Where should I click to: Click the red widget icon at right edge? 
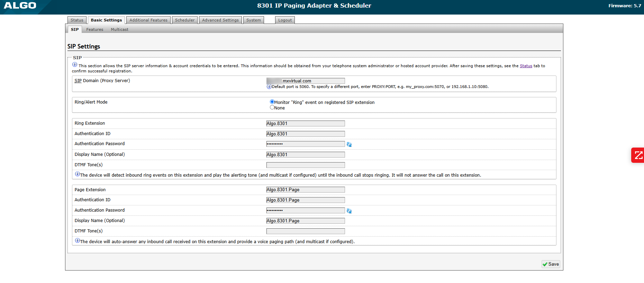coord(638,155)
